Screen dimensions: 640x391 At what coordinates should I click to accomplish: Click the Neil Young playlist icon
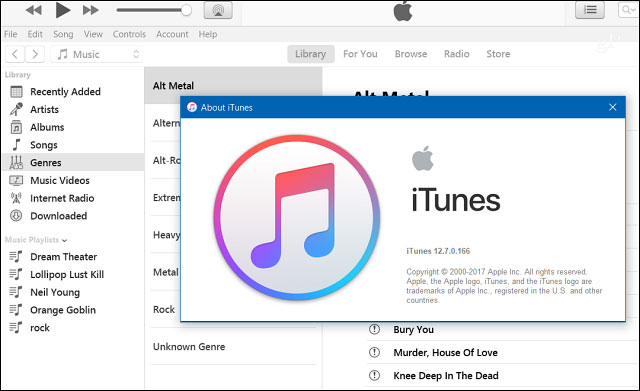click(x=16, y=292)
